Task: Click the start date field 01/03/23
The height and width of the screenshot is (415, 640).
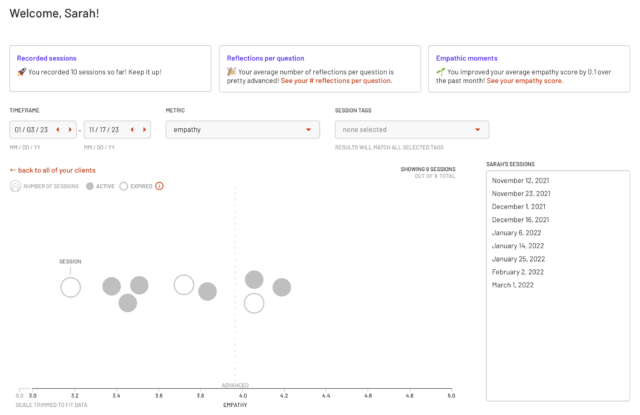Action: click(x=30, y=129)
